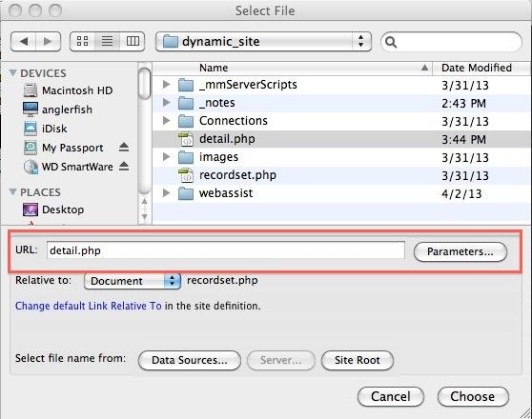Collapse the PLACES sidebar section
The height and width of the screenshot is (419, 532).
13,191
